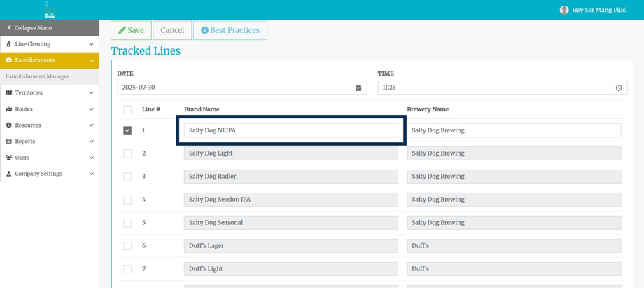The height and width of the screenshot is (288, 644).
Task: Select Establishments menu item
Action: click(50, 60)
